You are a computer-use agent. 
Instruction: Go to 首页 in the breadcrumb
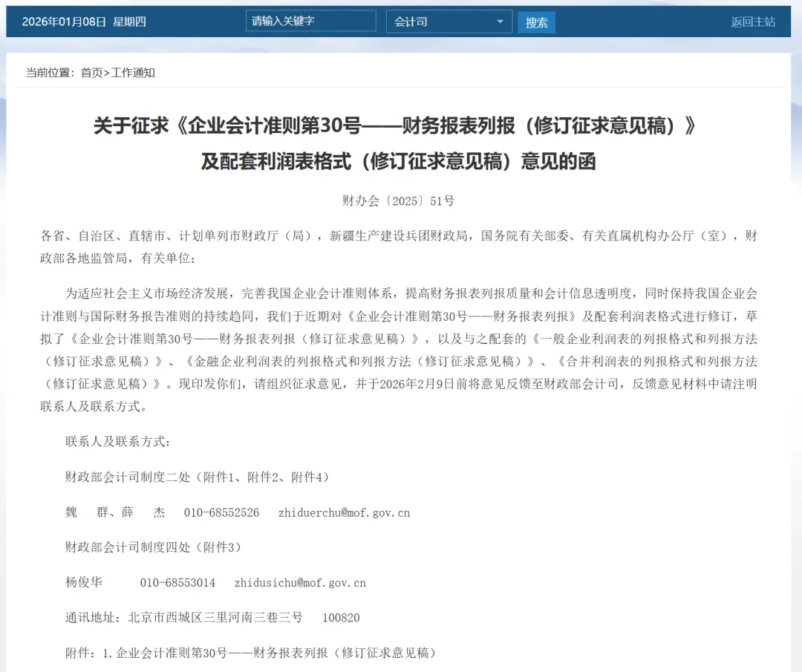91,73
